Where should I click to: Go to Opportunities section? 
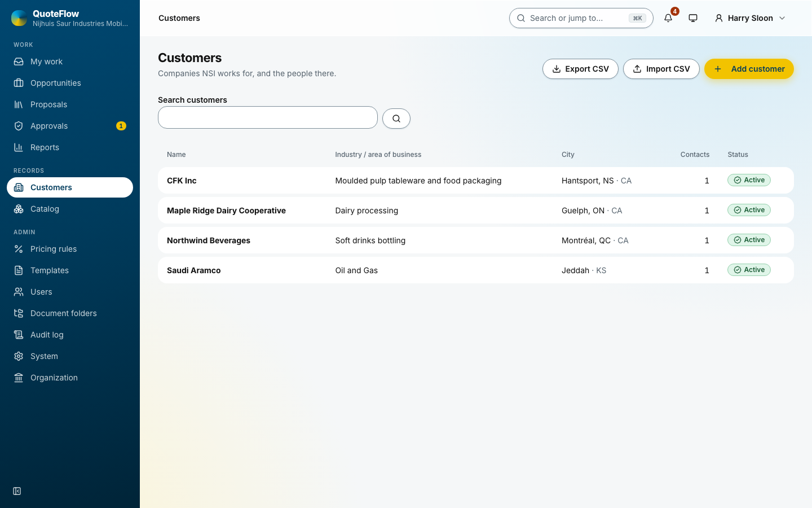coord(70,83)
